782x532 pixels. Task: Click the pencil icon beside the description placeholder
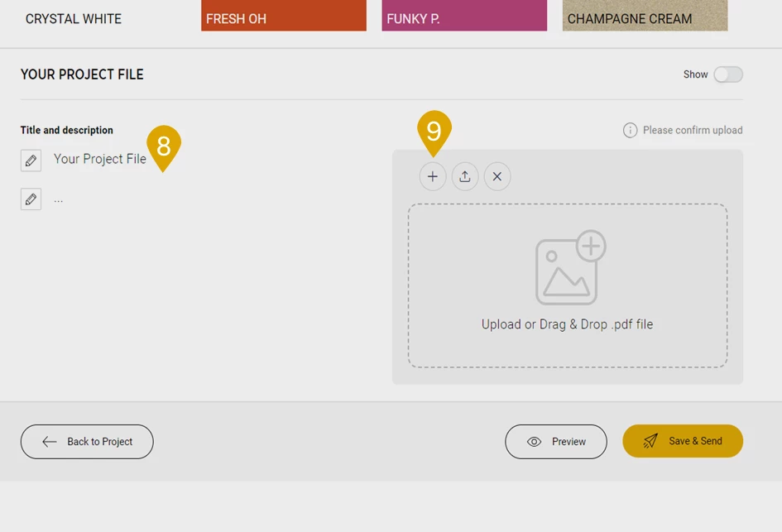31,199
